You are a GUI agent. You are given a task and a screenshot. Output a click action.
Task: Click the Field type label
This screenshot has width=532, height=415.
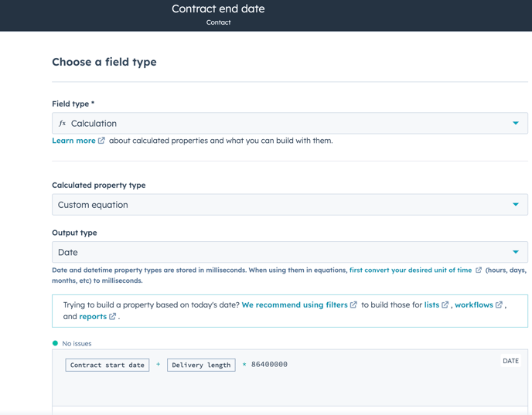coord(73,104)
